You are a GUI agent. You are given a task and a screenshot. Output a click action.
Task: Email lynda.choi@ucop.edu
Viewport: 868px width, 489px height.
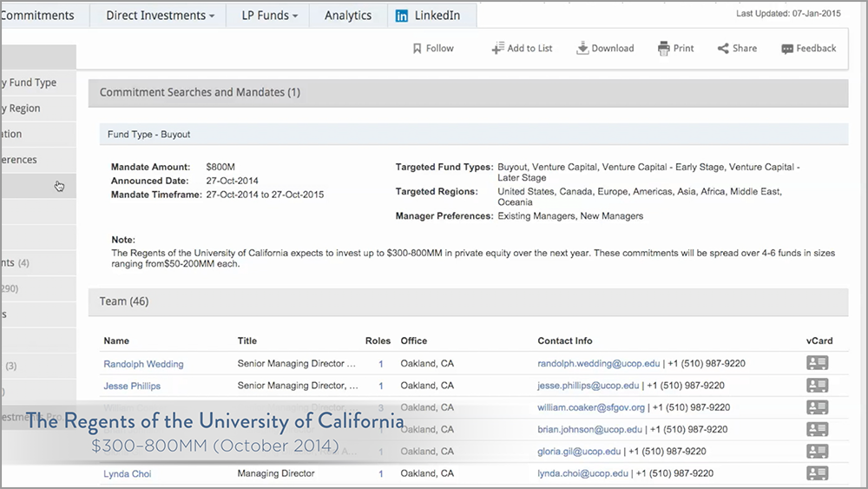coord(583,473)
